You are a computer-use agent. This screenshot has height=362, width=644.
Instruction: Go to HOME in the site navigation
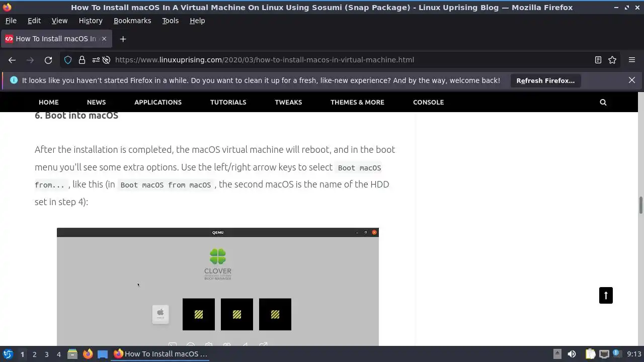coord(49,102)
